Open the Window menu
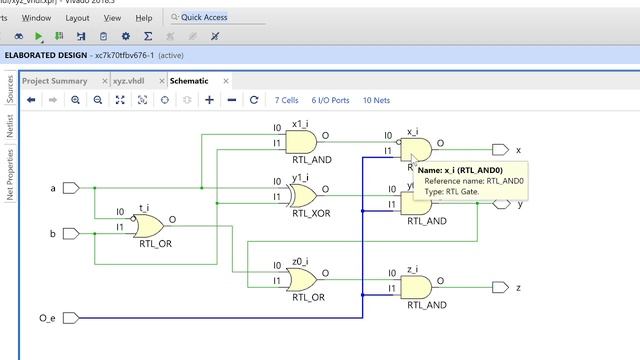Image resolution: width=640 pixels, height=360 pixels. [x=36, y=18]
